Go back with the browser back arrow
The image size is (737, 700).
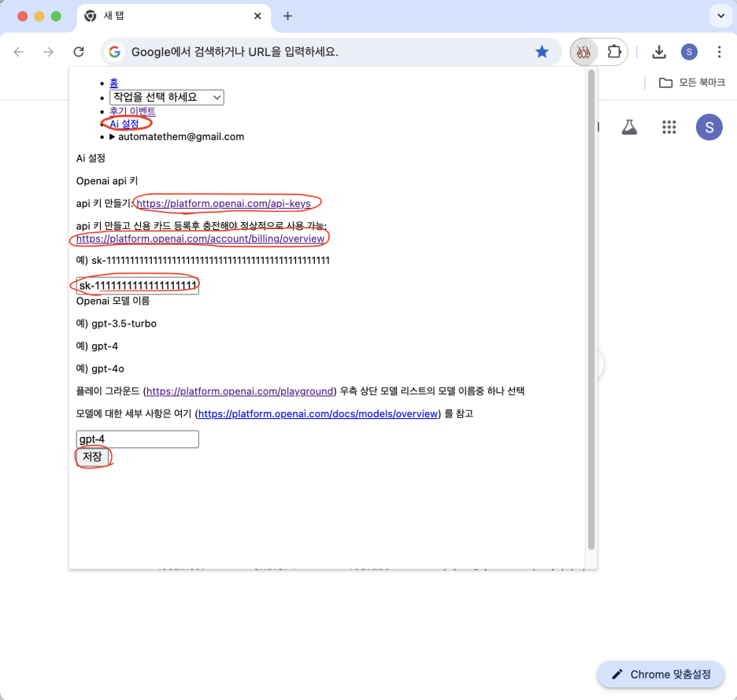[19, 52]
